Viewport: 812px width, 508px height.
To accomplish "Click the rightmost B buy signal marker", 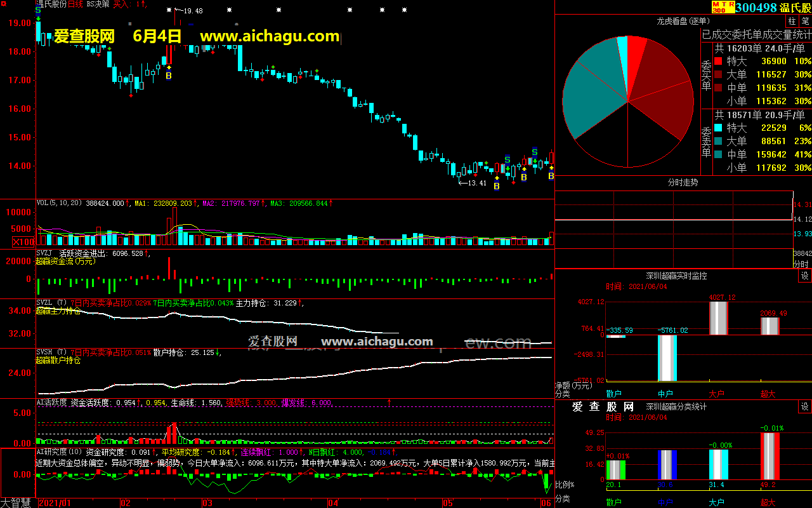I will coord(551,176).
